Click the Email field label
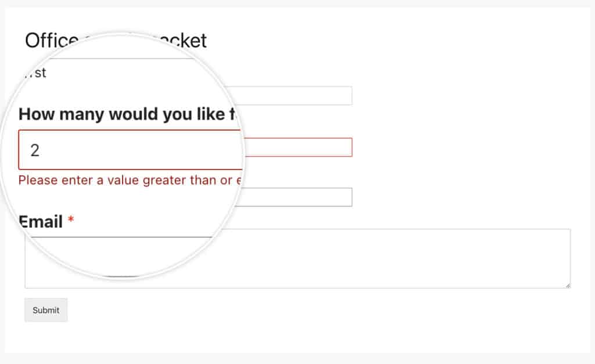595x364 pixels. coord(41,221)
